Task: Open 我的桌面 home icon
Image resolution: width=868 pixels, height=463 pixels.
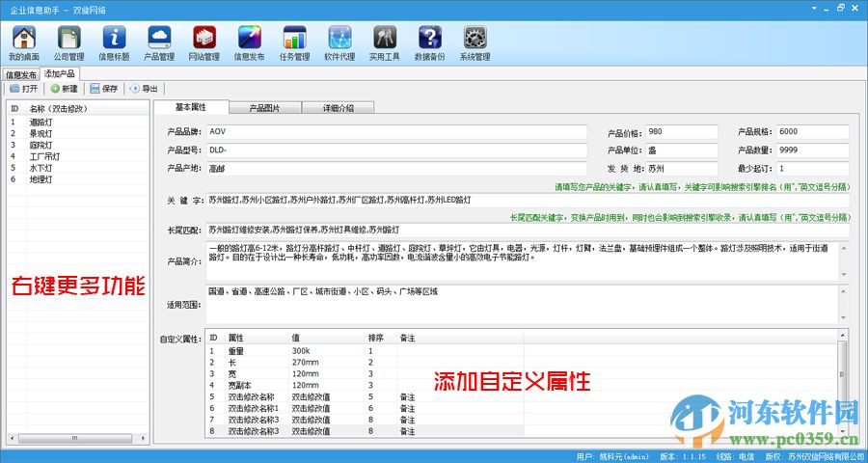Action: (x=24, y=42)
